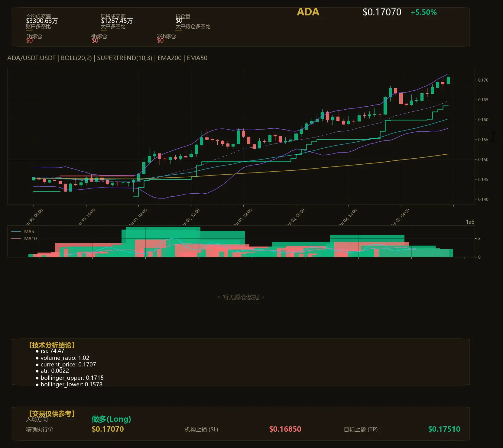Click the 目标止盈 (TP) label
Image resolution: width=503 pixels, height=448 pixels.
coord(361,429)
